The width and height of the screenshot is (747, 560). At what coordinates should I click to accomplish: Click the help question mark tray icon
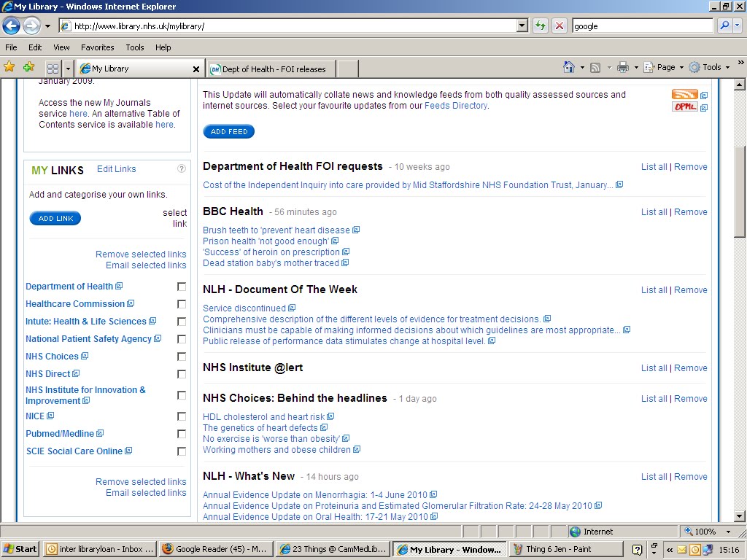[x=638, y=550]
